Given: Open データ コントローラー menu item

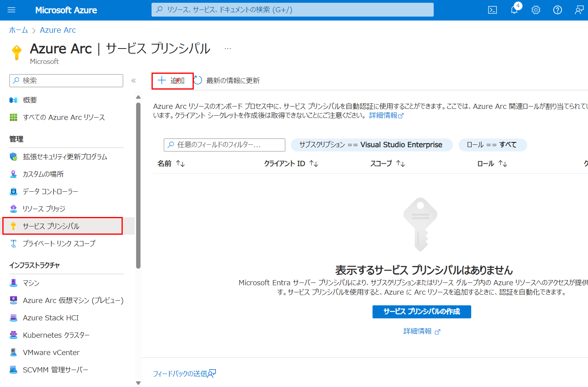Looking at the screenshot, I should click(x=51, y=192).
